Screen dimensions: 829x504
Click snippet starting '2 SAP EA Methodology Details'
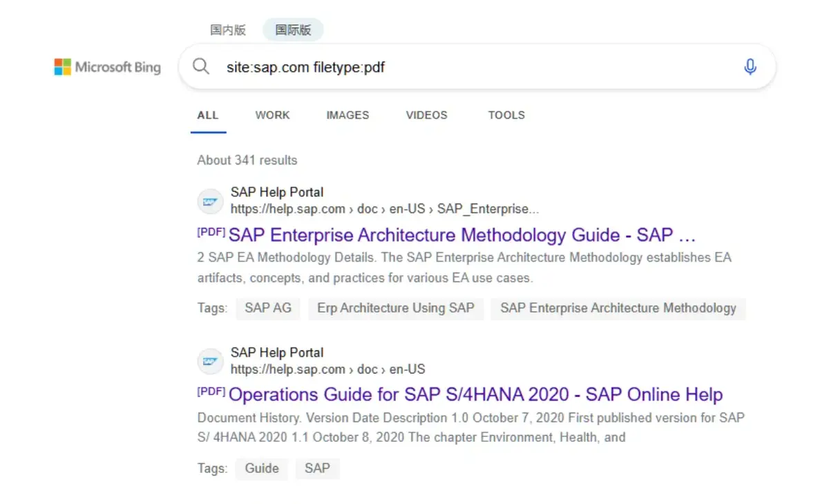[464, 268]
